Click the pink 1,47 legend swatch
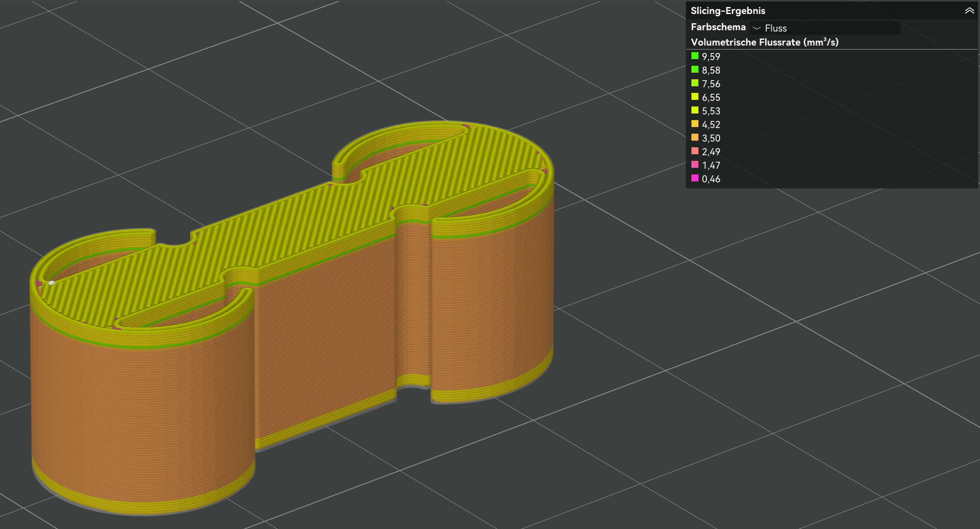980x529 pixels. (694, 165)
